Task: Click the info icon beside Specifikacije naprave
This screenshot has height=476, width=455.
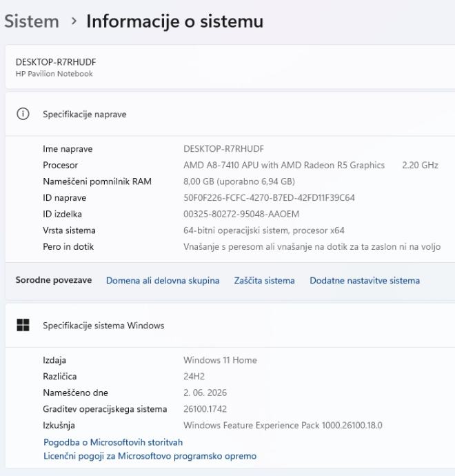Action: (23, 114)
